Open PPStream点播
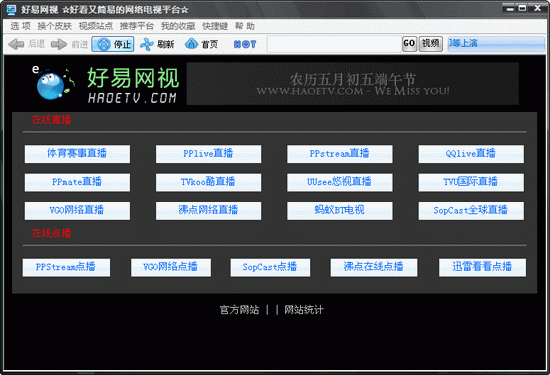The width and height of the screenshot is (550, 375). 66,267
